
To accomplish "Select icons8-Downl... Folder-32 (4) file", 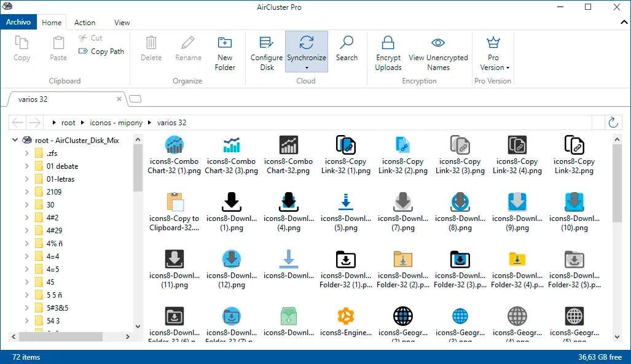I will point(517,269).
